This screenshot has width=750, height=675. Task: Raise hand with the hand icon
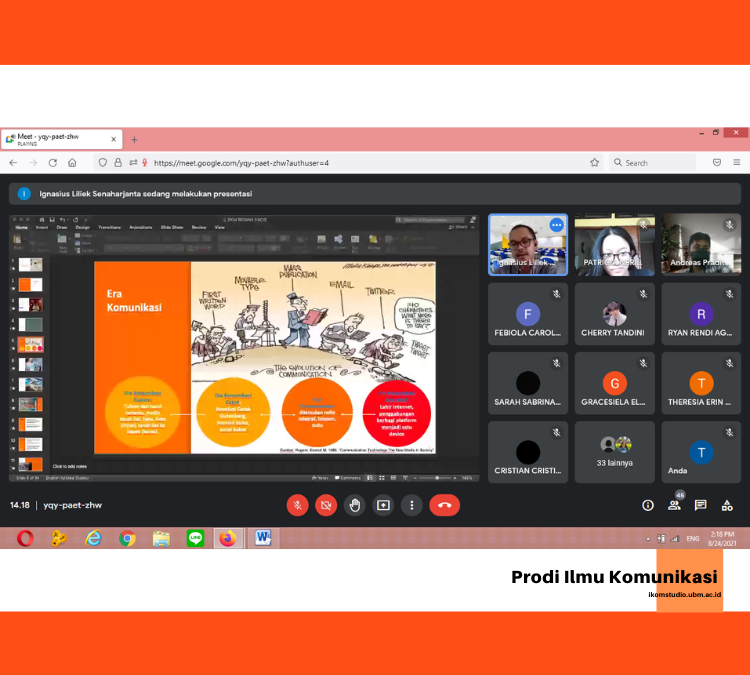point(354,505)
